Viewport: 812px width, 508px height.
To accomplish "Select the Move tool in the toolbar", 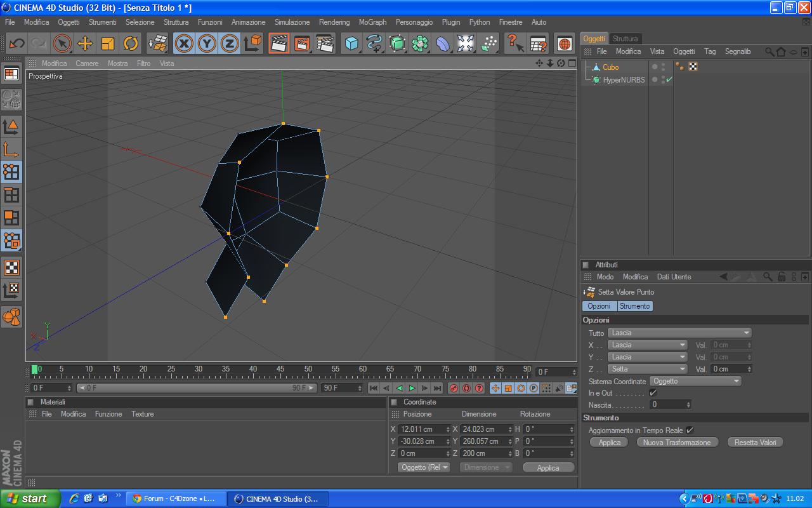I will [x=85, y=43].
